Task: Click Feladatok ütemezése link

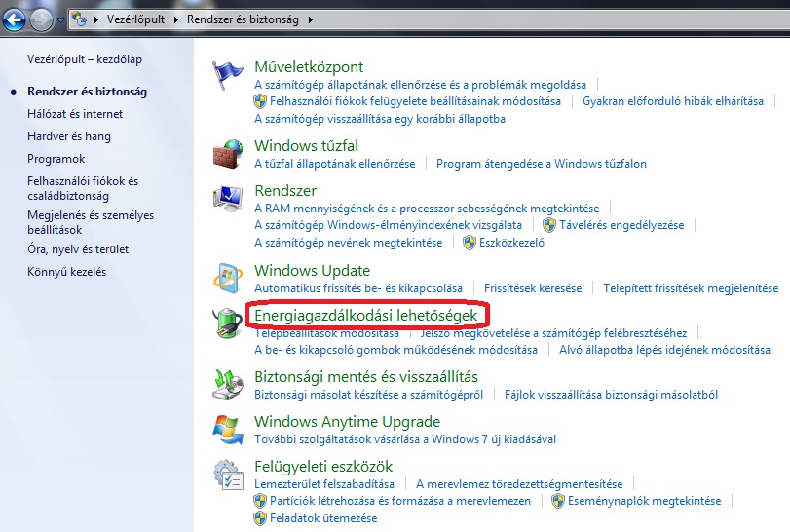Action: 323,518
